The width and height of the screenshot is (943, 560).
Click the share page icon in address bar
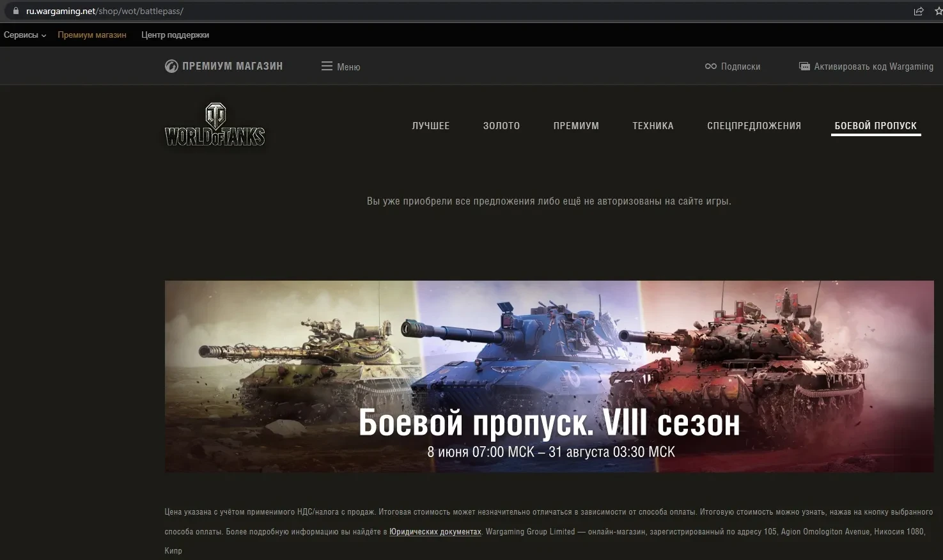pos(919,11)
